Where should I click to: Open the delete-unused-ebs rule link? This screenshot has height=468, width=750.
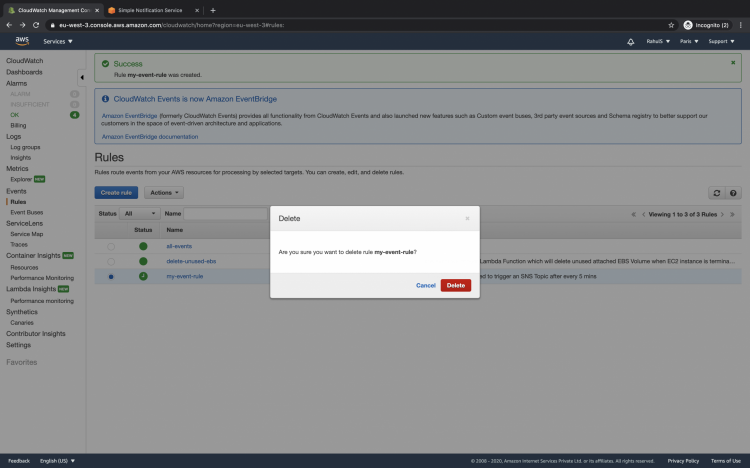pos(191,261)
